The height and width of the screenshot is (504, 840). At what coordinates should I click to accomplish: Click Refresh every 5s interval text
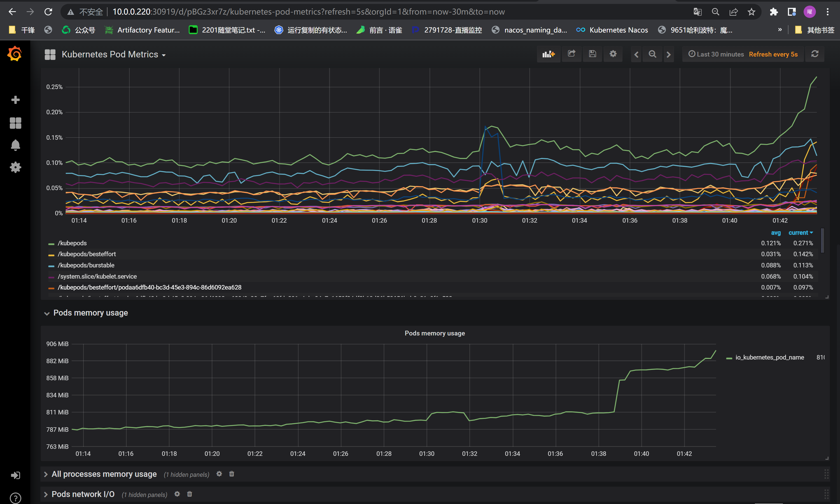tap(773, 54)
